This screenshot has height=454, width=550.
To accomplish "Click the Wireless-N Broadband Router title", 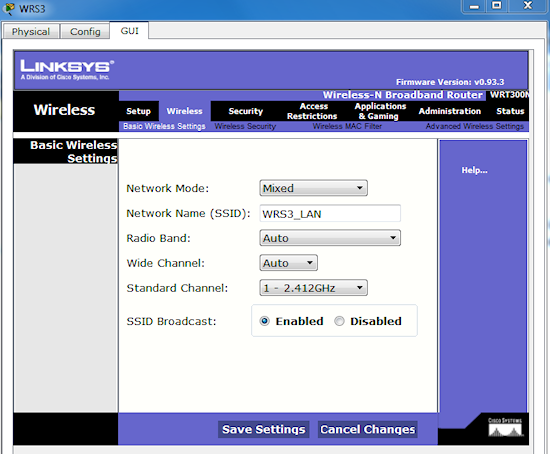I will click(x=403, y=95).
